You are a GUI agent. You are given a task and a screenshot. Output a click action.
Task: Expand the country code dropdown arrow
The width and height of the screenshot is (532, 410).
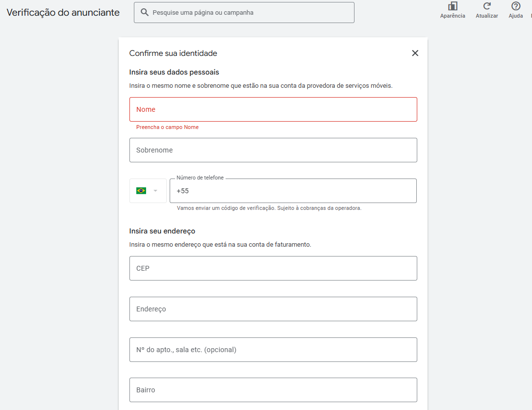tap(155, 191)
